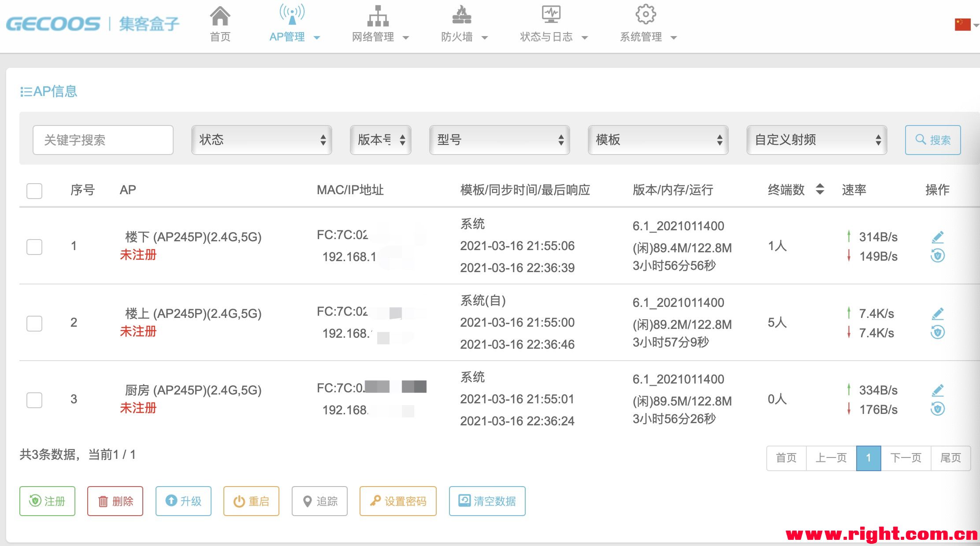Select all rows with header checkbox

point(34,191)
